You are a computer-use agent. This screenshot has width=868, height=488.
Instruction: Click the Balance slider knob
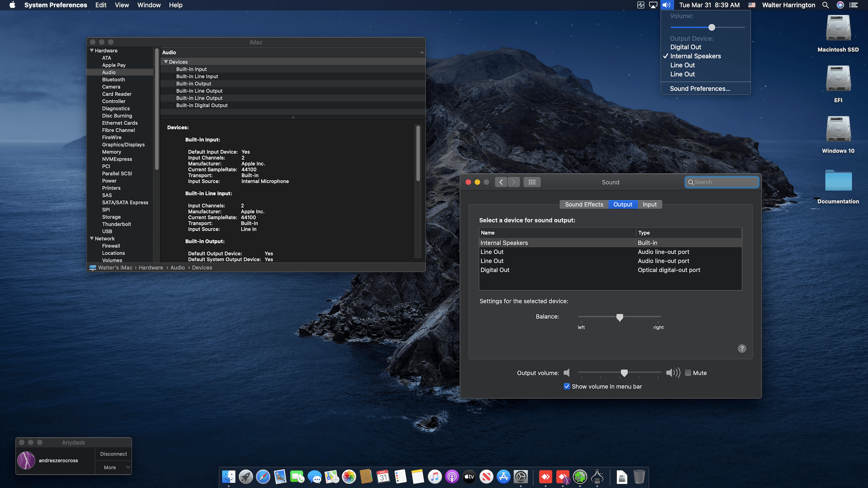[620, 317]
